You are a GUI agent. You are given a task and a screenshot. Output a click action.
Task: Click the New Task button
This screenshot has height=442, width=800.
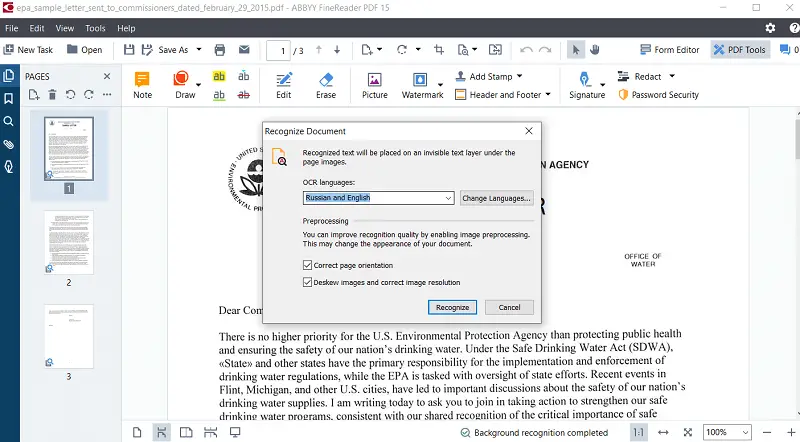coord(28,50)
